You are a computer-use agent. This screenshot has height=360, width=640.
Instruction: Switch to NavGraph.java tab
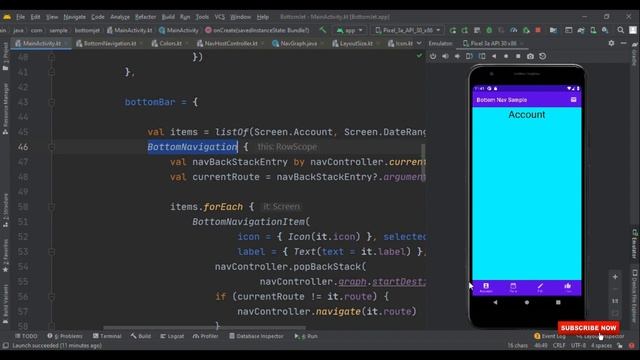click(x=298, y=43)
